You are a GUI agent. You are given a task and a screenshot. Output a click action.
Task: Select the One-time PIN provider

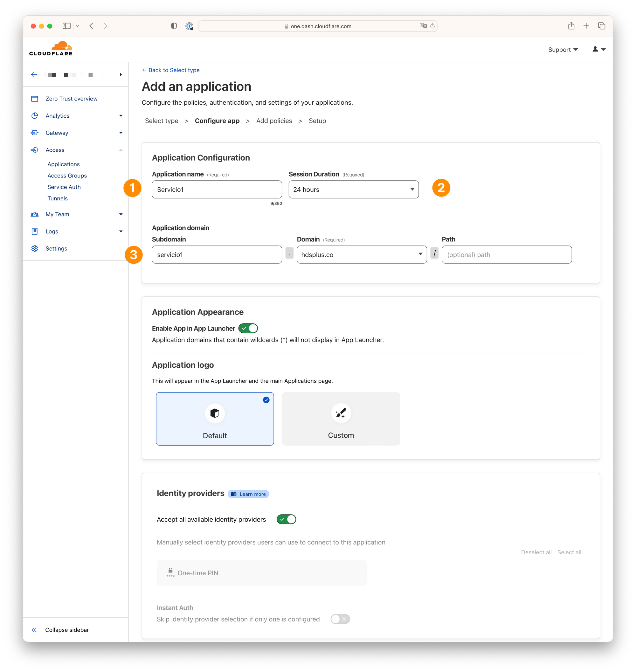point(262,573)
